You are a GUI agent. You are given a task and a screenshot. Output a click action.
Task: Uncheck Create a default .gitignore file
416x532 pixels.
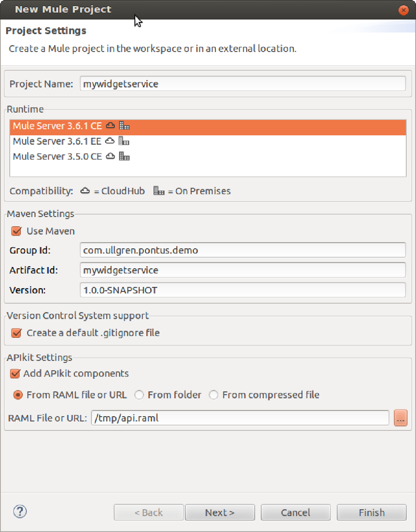coord(16,333)
